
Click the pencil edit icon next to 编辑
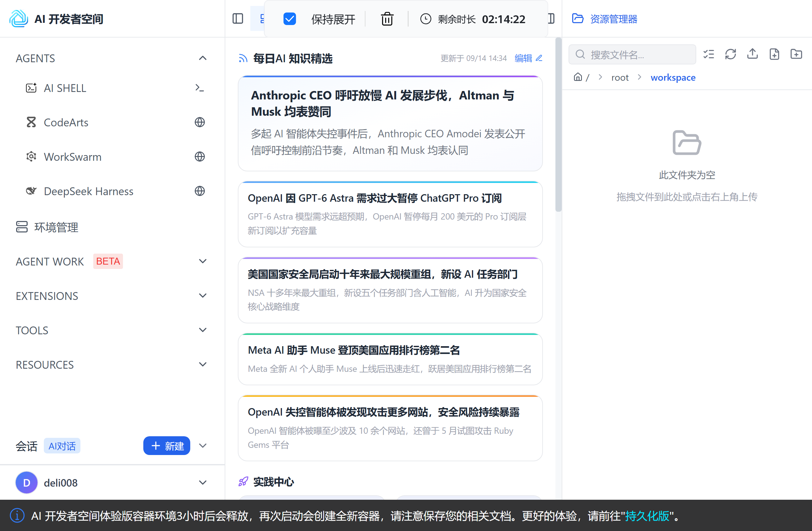(x=539, y=58)
